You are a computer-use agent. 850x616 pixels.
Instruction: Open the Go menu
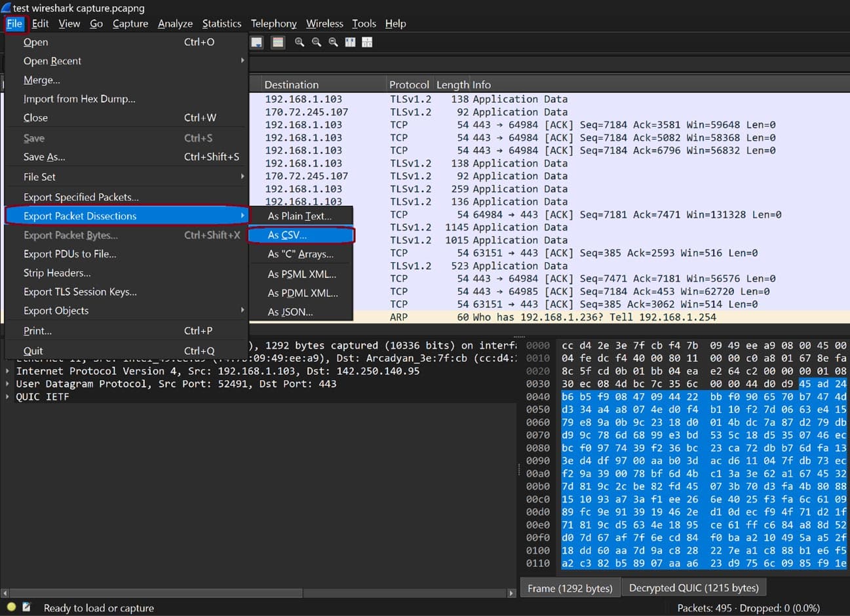click(96, 24)
